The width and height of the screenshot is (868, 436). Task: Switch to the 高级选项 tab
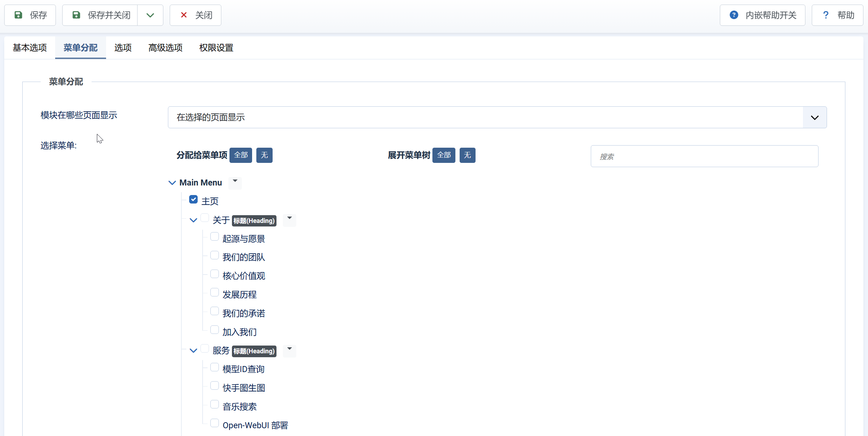coord(165,48)
